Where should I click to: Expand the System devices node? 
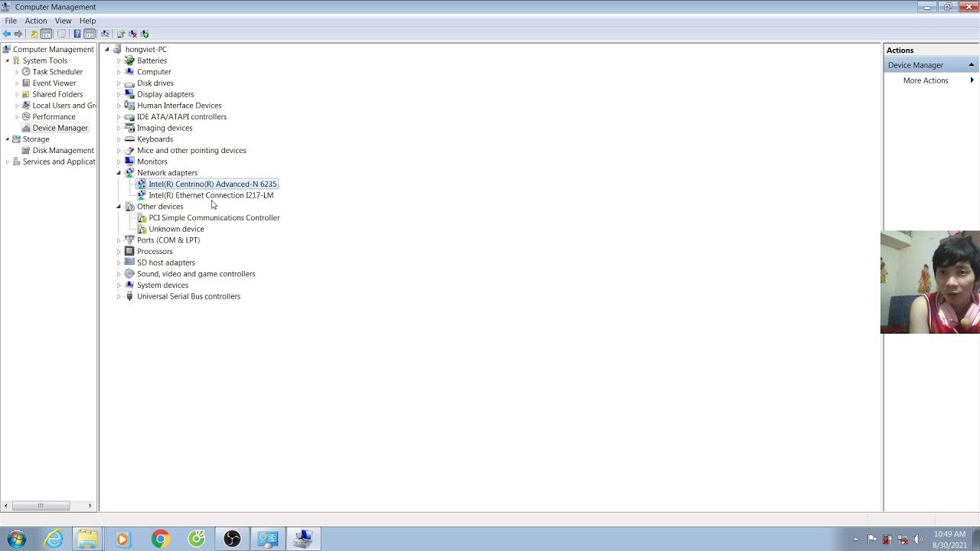click(x=119, y=285)
